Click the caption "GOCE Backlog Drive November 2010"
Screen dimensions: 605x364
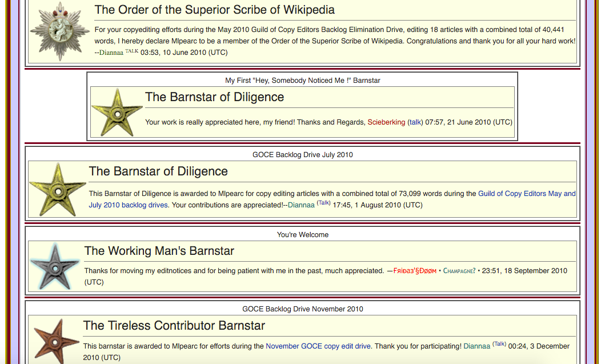[x=303, y=309]
